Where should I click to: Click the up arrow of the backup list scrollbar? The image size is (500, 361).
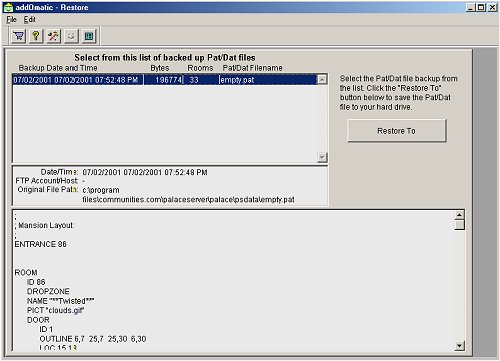click(322, 79)
